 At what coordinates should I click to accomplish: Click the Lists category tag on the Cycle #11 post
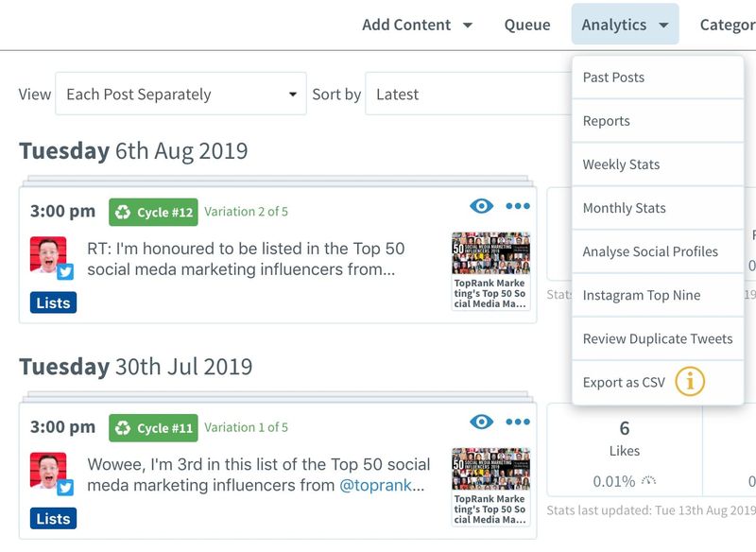click(x=53, y=518)
